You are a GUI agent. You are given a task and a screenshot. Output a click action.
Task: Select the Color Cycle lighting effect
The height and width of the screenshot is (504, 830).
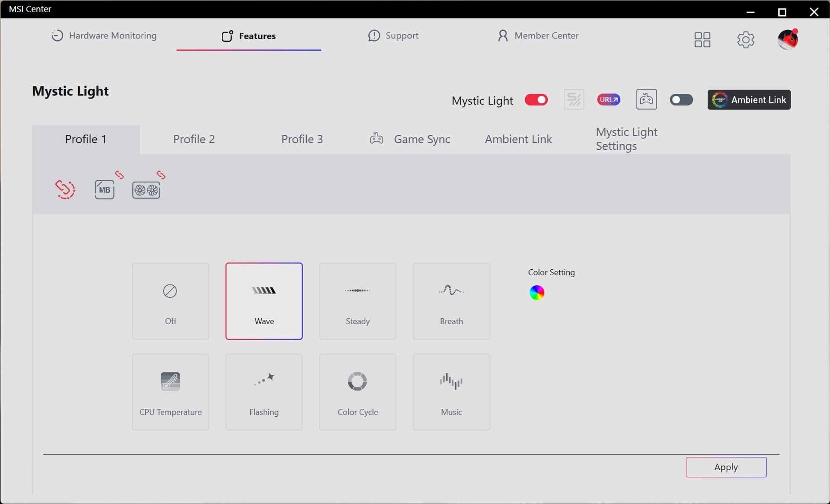tap(358, 392)
